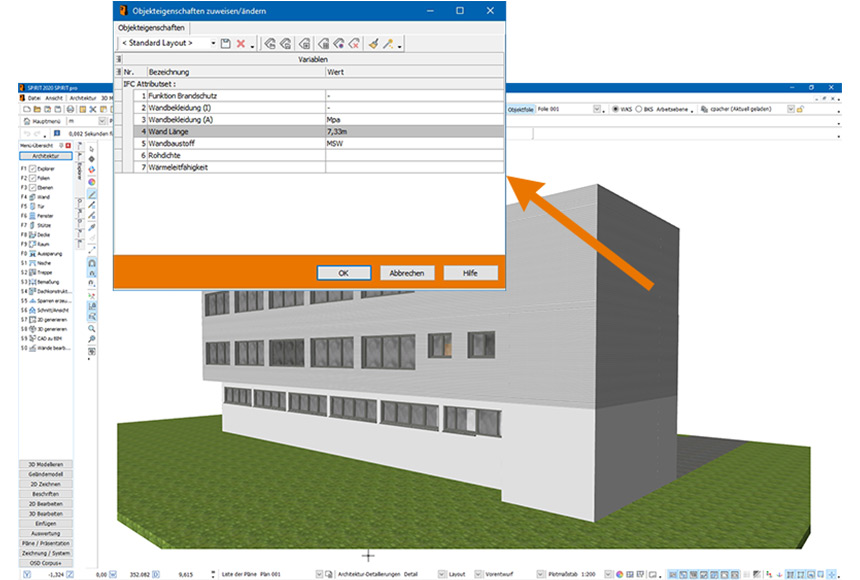
Task: Click the Raum room tool
Action: (x=44, y=244)
